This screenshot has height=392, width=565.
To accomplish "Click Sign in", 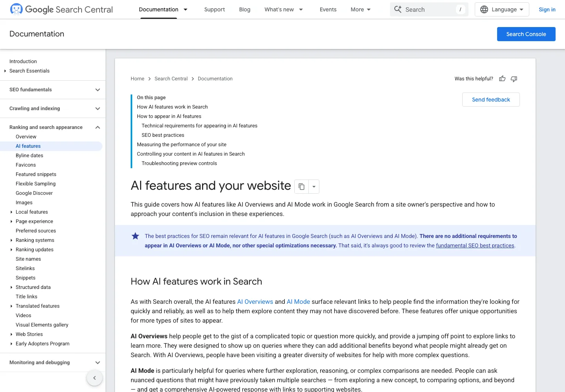I will 547,9.
